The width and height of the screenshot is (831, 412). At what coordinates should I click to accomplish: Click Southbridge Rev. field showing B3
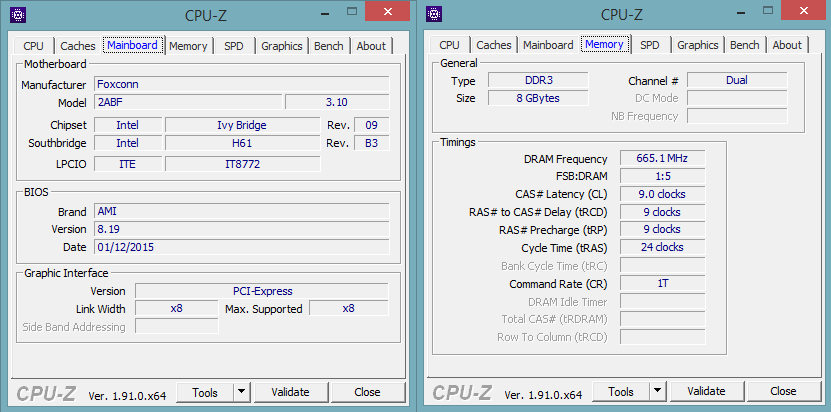click(x=372, y=143)
